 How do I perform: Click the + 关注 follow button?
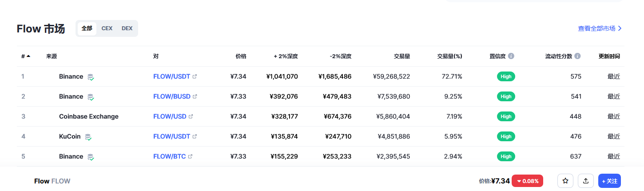(609, 181)
